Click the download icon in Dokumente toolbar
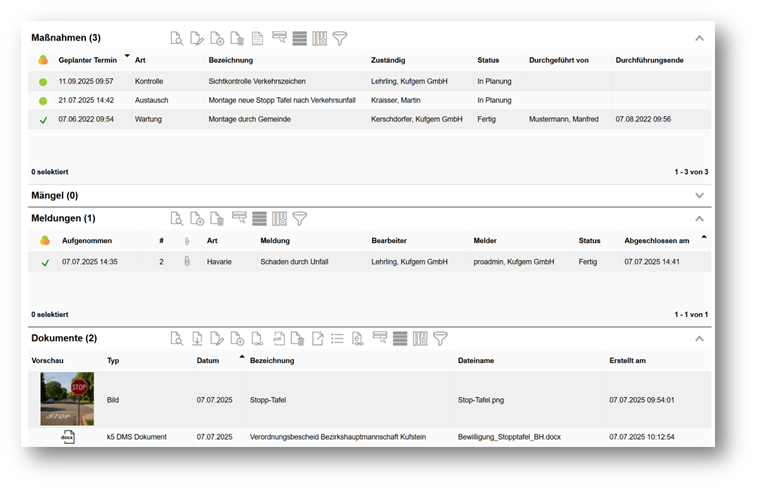 coord(197,339)
